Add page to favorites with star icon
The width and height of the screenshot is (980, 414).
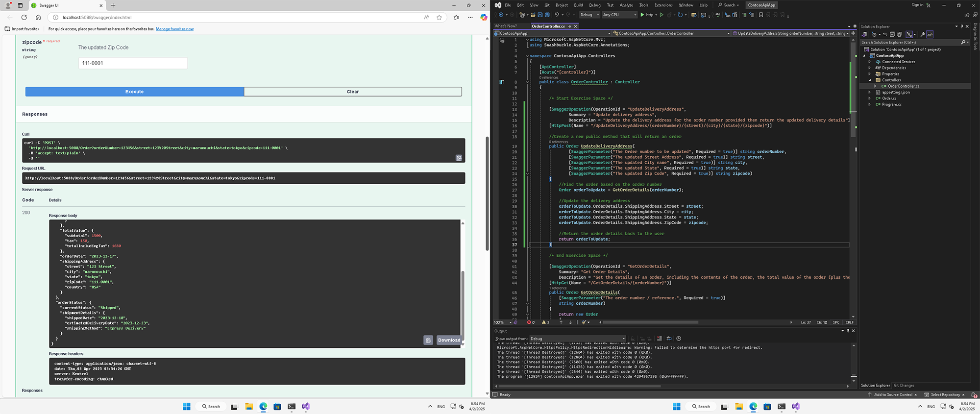pyautogui.click(x=439, y=17)
